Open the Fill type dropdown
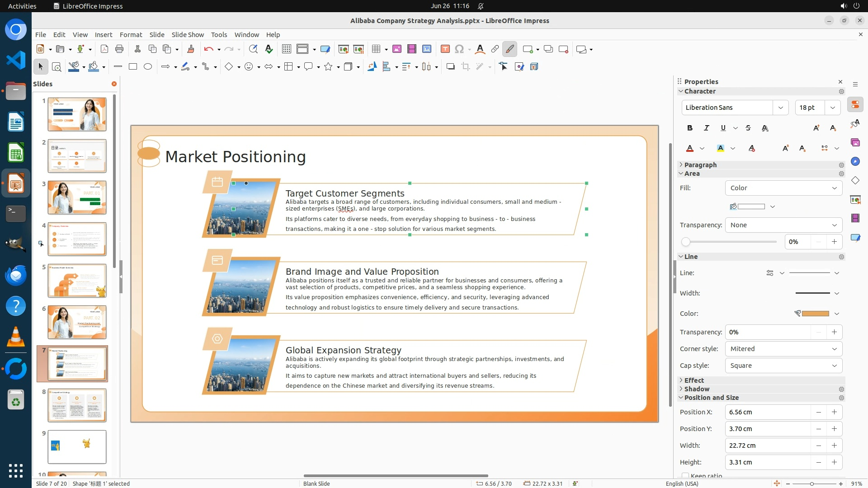Image resolution: width=868 pixels, height=488 pixels. pos(783,188)
